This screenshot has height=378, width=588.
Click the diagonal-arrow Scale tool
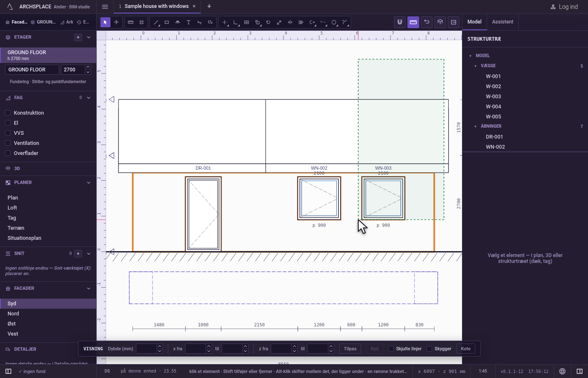tap(279, 22)
